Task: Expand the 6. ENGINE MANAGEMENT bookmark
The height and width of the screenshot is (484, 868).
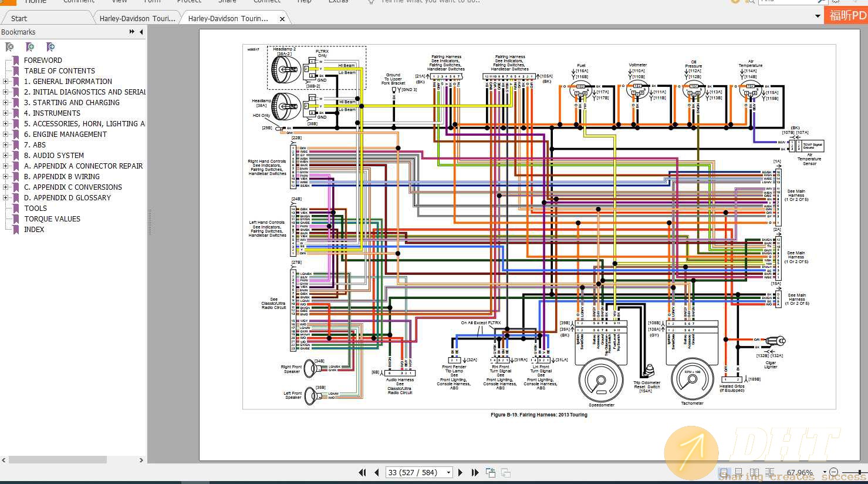Action: click(x=6, y=135)
